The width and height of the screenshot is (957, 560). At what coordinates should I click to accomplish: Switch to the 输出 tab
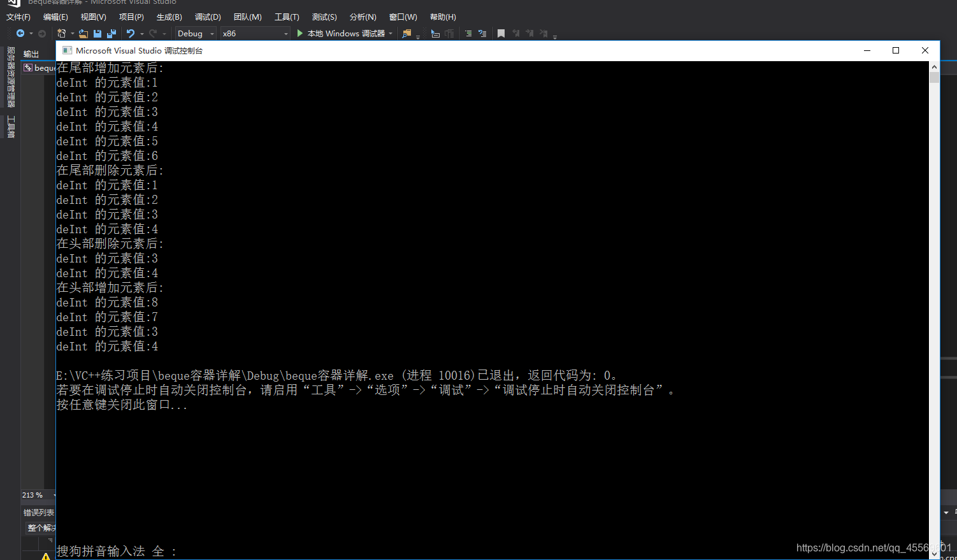(x=31, y=54)
